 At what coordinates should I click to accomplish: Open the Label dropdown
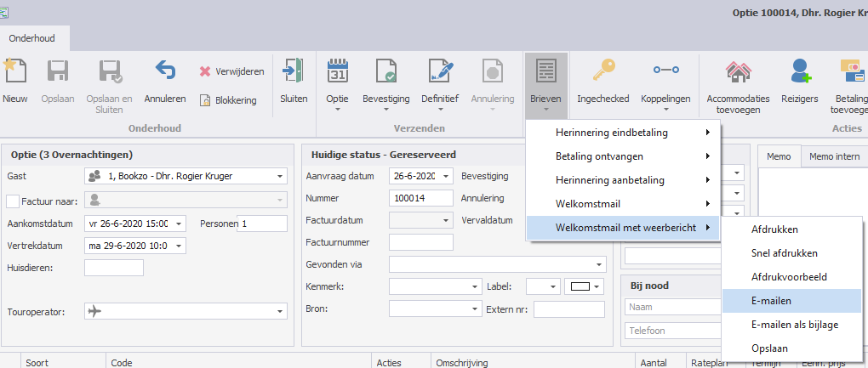(x=553, y=286)
